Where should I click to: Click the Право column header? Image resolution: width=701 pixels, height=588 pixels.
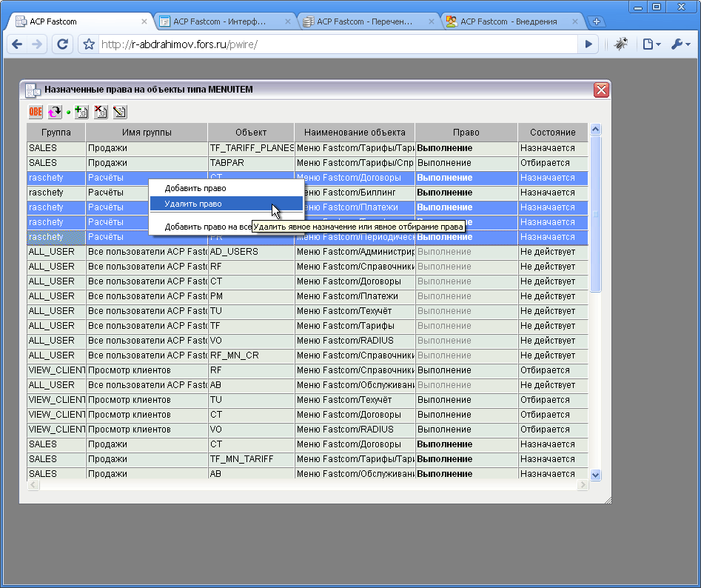click(x=466, y=133)
